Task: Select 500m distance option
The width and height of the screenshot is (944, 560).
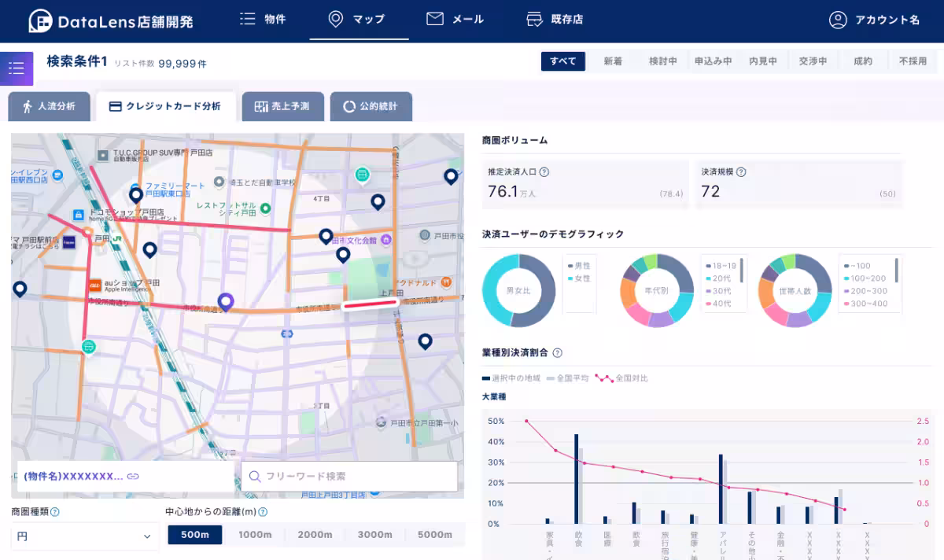Action: click(x=195, y=535)
